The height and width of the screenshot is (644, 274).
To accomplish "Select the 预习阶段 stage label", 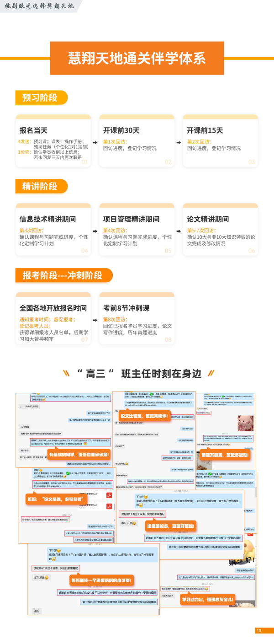I will 41,97.
